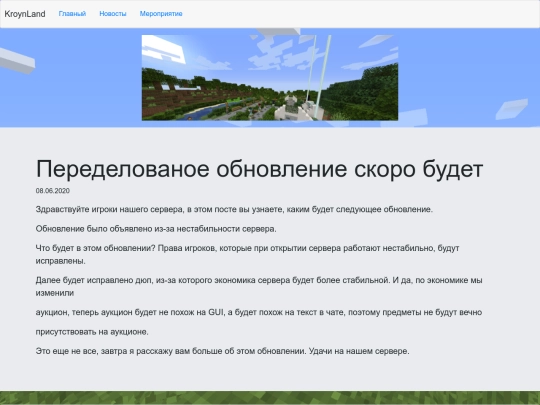Click the line Обновление было объявлено из-за нестабильности
Image resolution: width=540 pixels, height=405 pixels.
[x=156, y=229]
